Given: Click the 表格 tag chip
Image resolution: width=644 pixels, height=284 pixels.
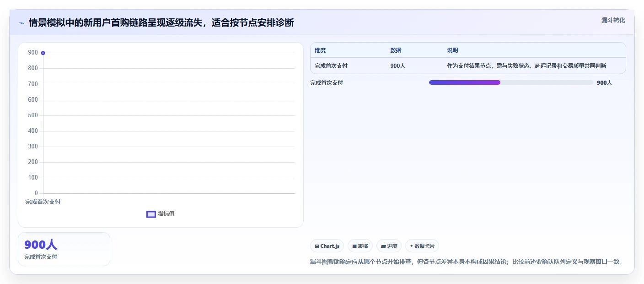Looking at the screenshot, I should pos(360,246).
